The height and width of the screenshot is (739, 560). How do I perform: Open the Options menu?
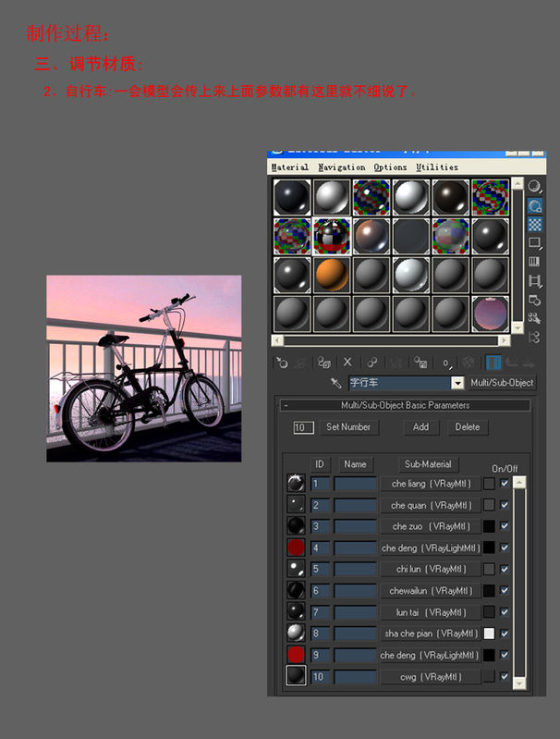click(390, 166)
